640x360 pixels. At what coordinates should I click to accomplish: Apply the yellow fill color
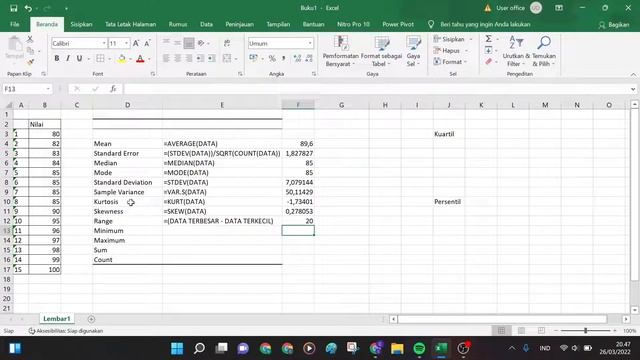122,59
